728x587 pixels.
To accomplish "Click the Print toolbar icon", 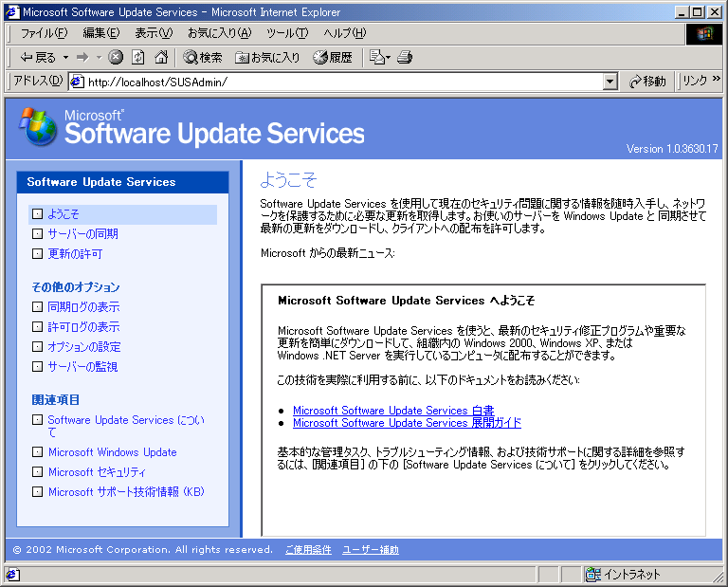I will pos(405,57).
